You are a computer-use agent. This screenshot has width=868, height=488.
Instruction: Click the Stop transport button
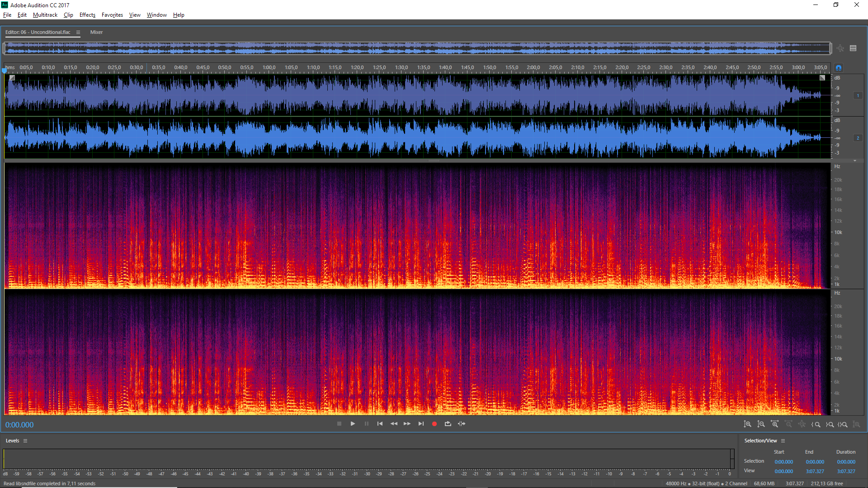tap(339, 424)
